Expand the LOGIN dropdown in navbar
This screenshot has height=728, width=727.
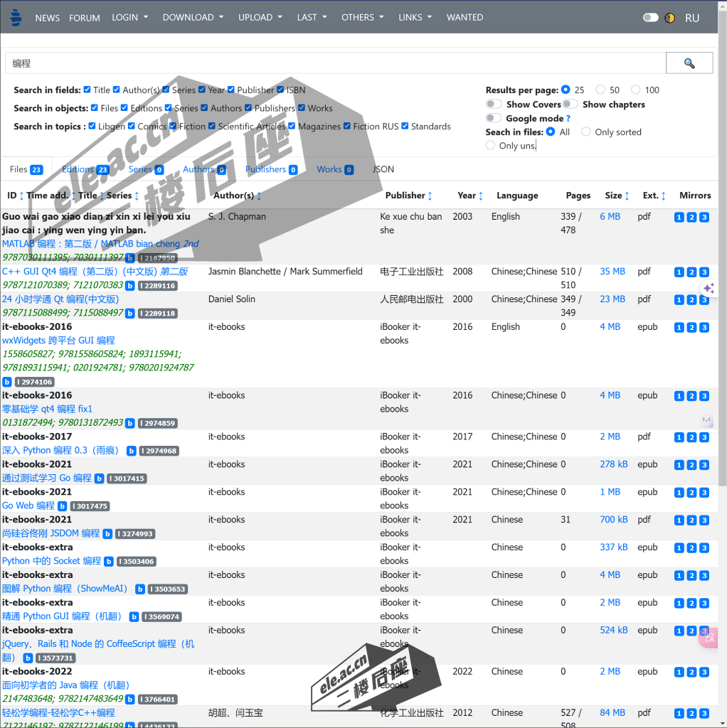(130, 17)
